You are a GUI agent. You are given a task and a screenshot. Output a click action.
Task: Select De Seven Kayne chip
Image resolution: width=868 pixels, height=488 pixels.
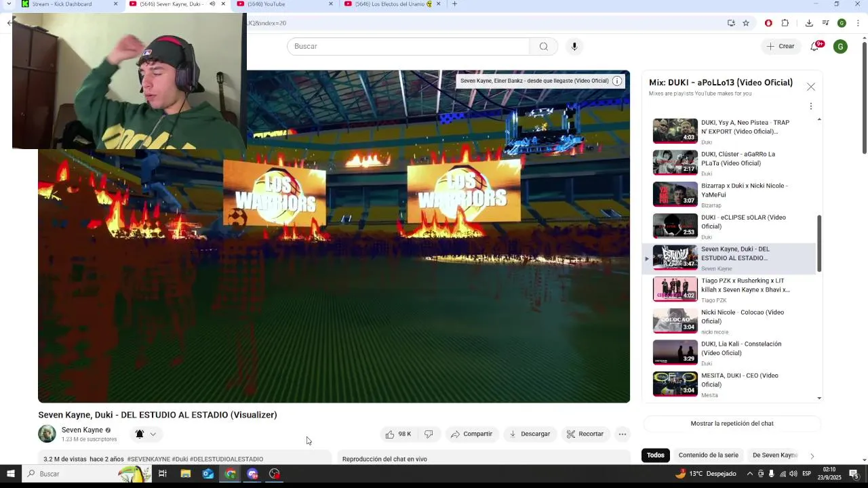[775, 455]
